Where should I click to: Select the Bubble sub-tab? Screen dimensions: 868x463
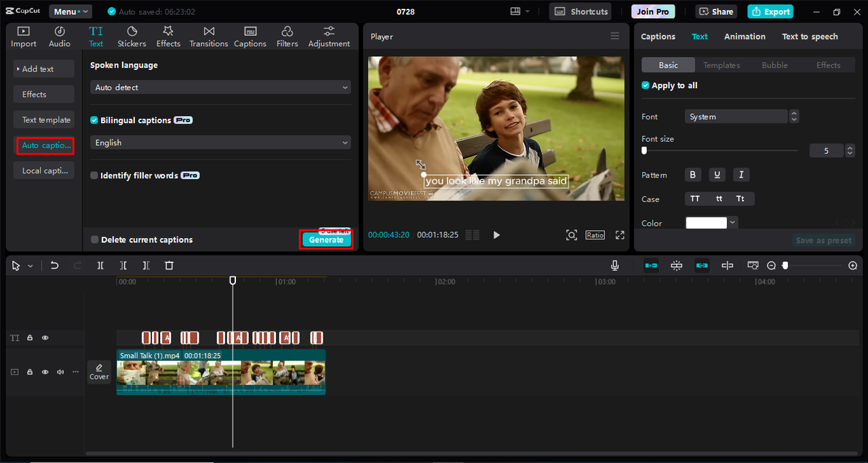(774, 65)
